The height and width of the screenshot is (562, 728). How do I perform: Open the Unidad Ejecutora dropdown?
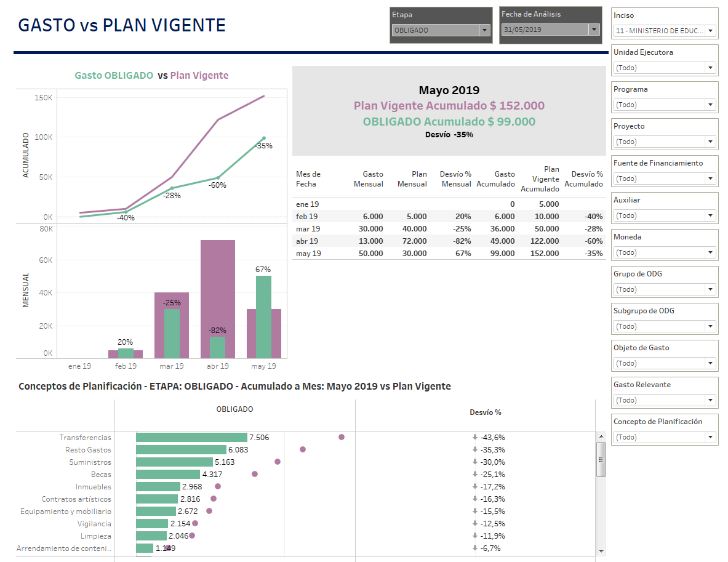pos(665,68)
